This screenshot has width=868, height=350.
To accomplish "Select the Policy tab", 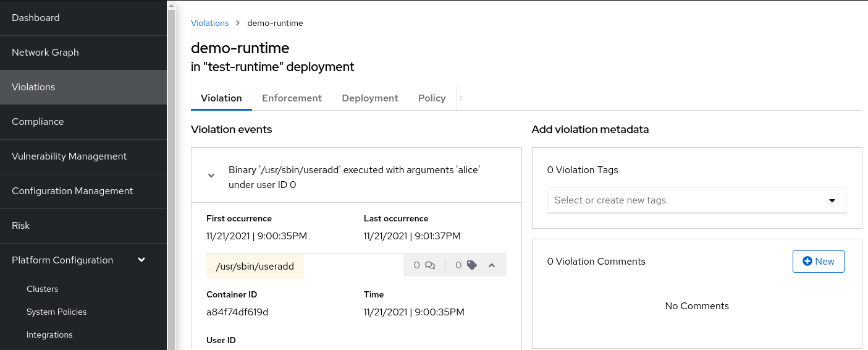I will (431, 98).
